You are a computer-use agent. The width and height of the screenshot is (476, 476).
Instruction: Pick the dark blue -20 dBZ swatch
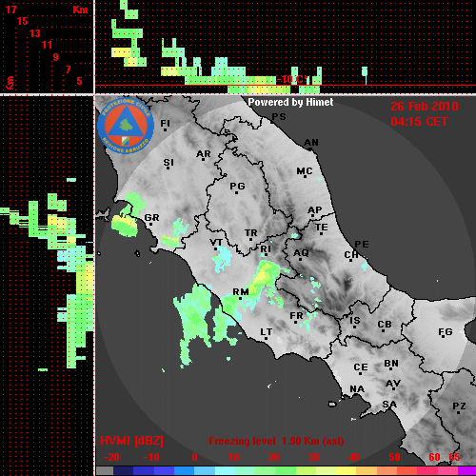pyautogui.click(x=124, y=471)
